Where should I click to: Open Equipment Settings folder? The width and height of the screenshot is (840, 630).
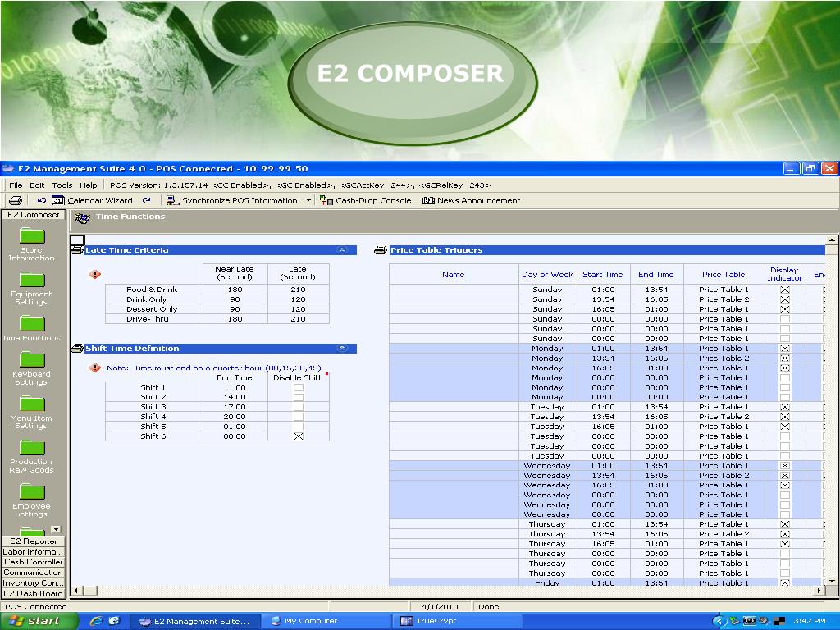32,288
